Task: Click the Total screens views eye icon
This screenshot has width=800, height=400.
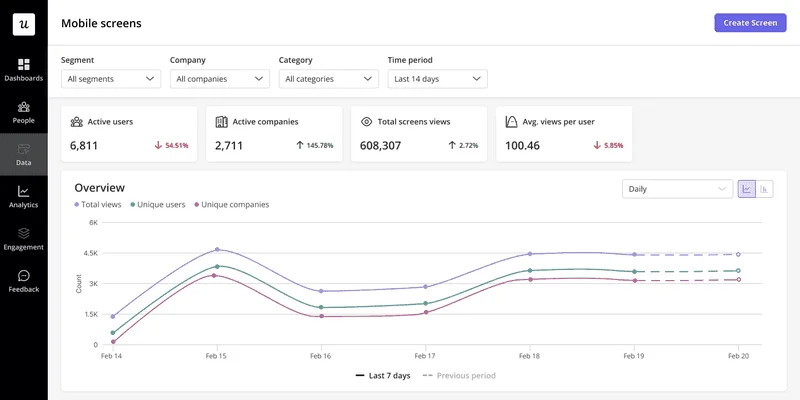Action: 366,122
